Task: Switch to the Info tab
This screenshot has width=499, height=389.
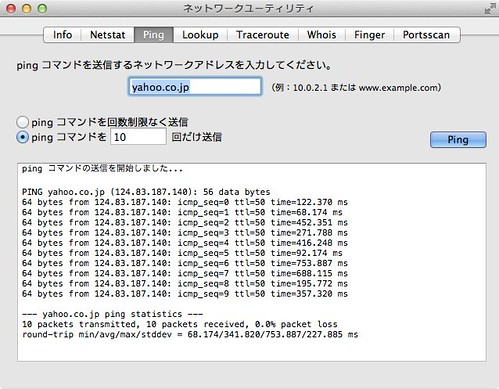Action: (x=62, y=35)
